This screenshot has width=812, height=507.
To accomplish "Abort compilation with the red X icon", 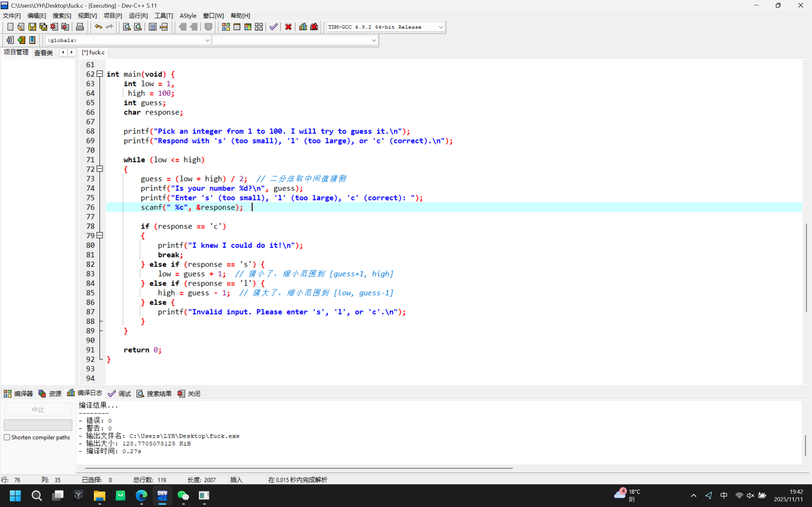I will click(x=288, y=27).
